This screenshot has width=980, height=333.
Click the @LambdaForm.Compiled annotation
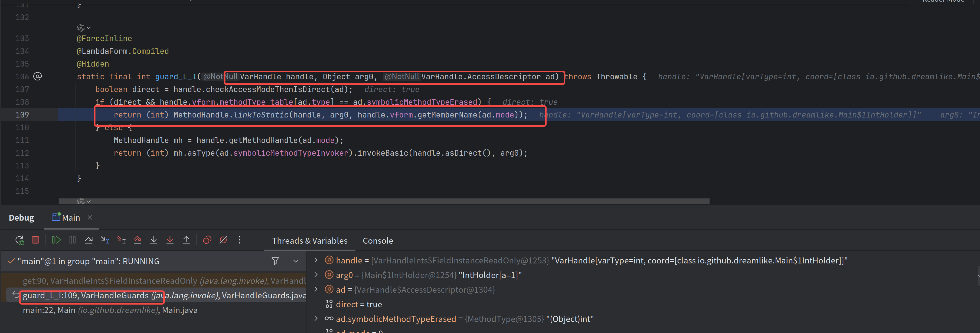(122, 51)
